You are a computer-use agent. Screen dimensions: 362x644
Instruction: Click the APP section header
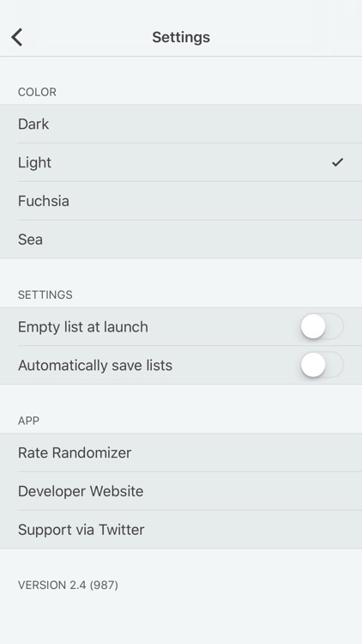[28, 421]
